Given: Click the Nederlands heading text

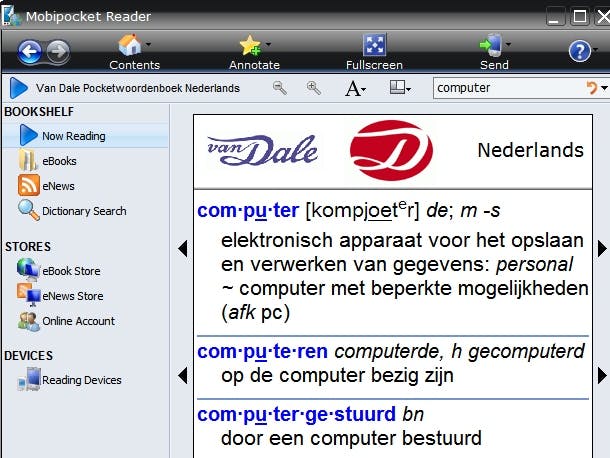Looking at the screenshot, I should [531, 150].
